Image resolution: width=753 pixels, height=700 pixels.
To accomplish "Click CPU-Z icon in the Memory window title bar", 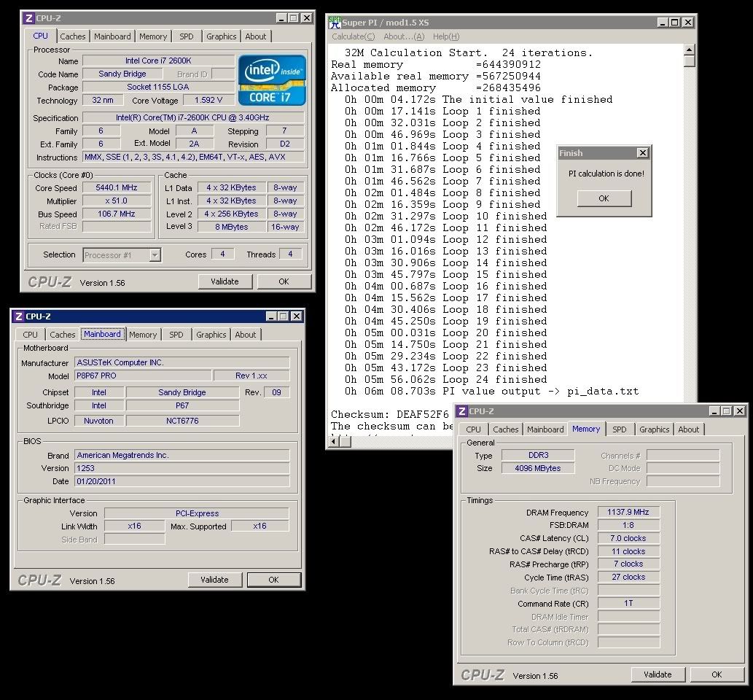I will 462,411.
